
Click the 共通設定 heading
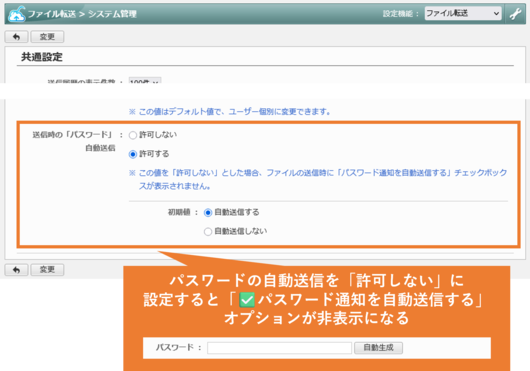(x=42, y=57)
